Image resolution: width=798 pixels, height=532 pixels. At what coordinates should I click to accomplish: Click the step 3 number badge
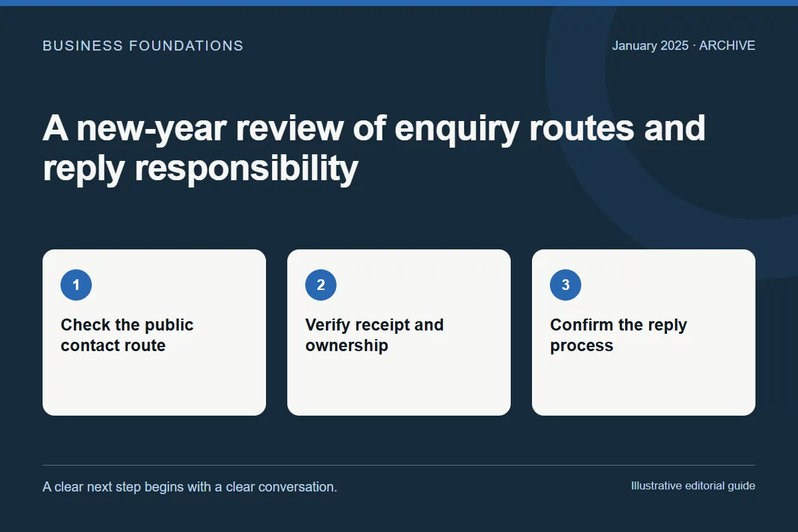(x=565, y=285)
